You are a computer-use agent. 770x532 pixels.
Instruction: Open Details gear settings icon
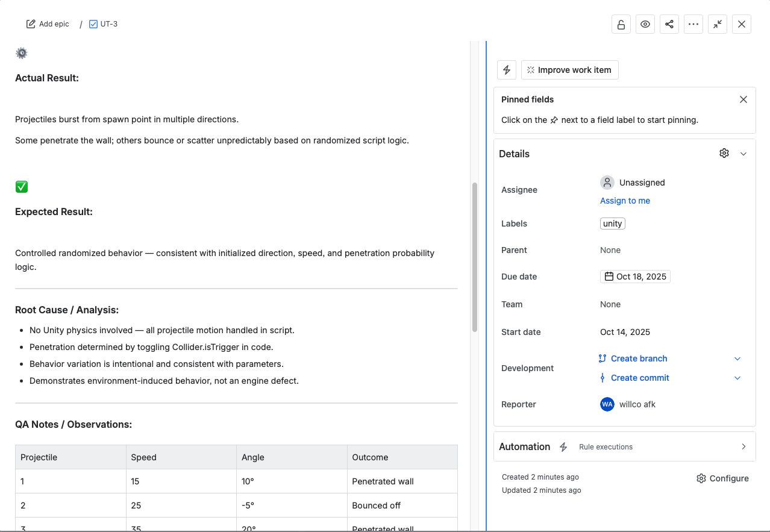[724, 154]
